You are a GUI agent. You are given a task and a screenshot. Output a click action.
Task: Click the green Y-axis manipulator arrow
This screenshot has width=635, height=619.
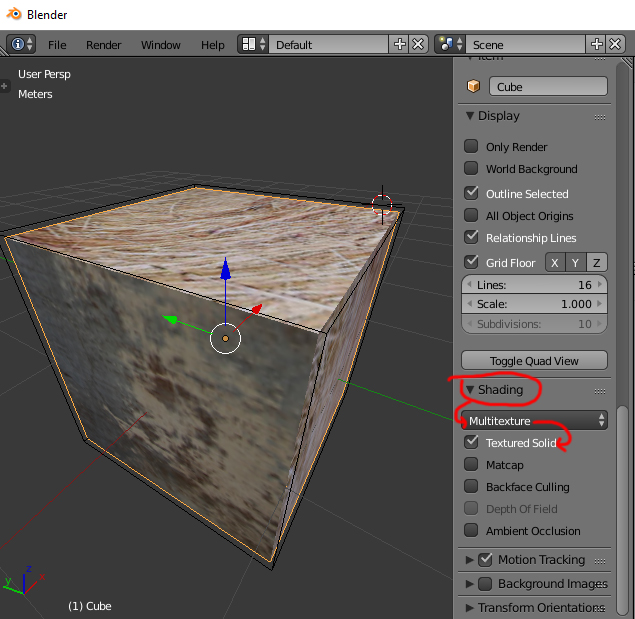coord(170,319)
